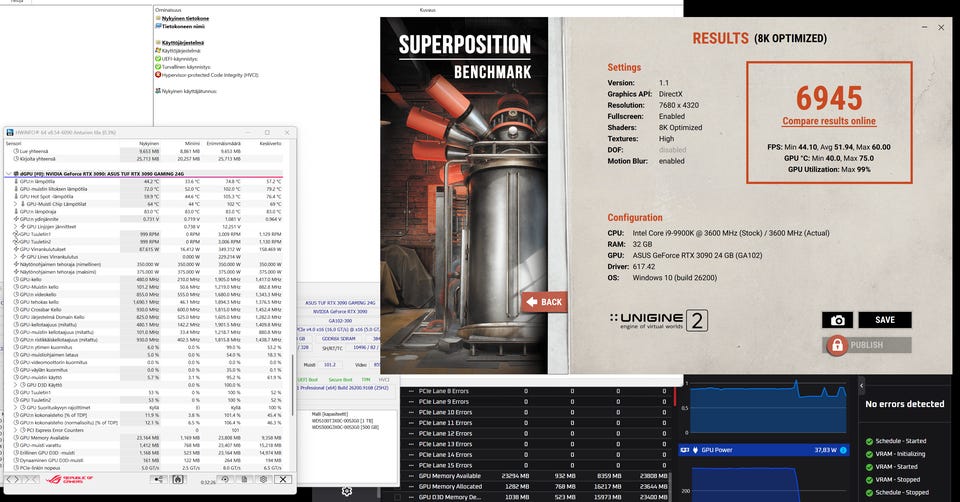Expand GPU Linjojen jännitteet row
960x502 pixels.
coord(15,227)
